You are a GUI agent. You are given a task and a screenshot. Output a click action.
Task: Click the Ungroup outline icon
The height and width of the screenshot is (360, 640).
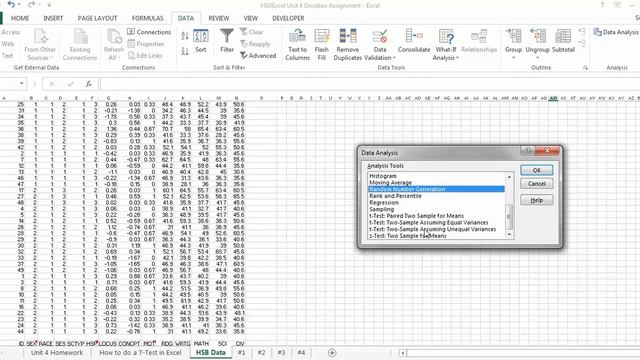tap(538, 36)
